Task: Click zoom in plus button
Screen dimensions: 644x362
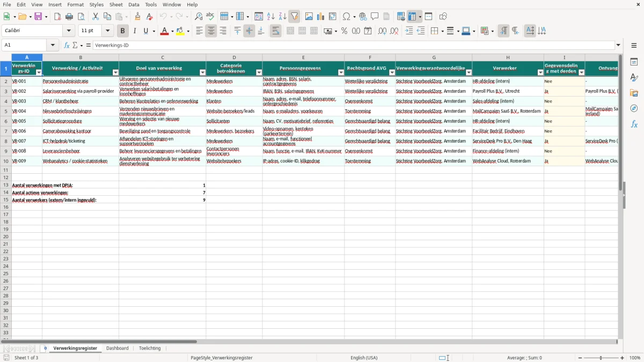Action: click(x=623, y=358)
